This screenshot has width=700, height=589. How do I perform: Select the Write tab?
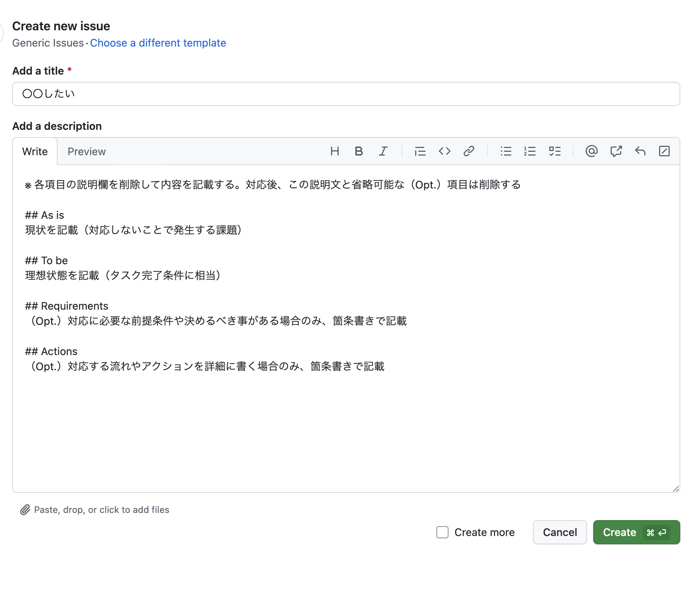click(35, 151)
